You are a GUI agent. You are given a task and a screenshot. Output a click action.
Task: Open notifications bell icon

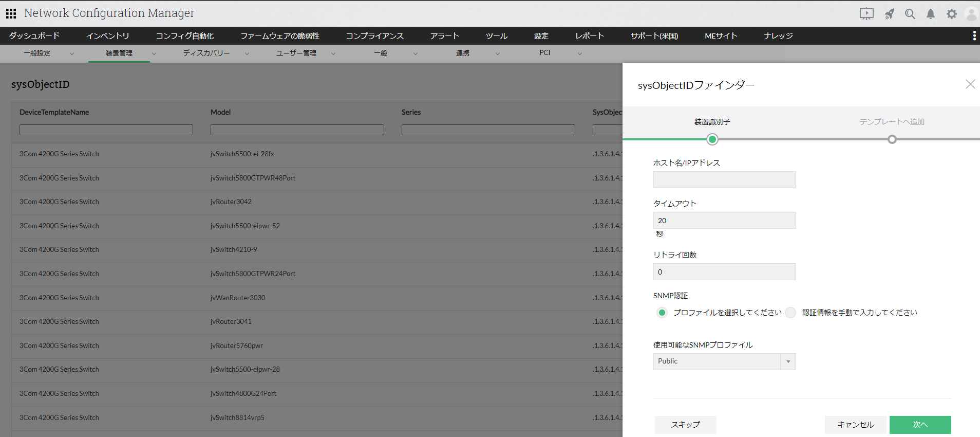(931, 14)
